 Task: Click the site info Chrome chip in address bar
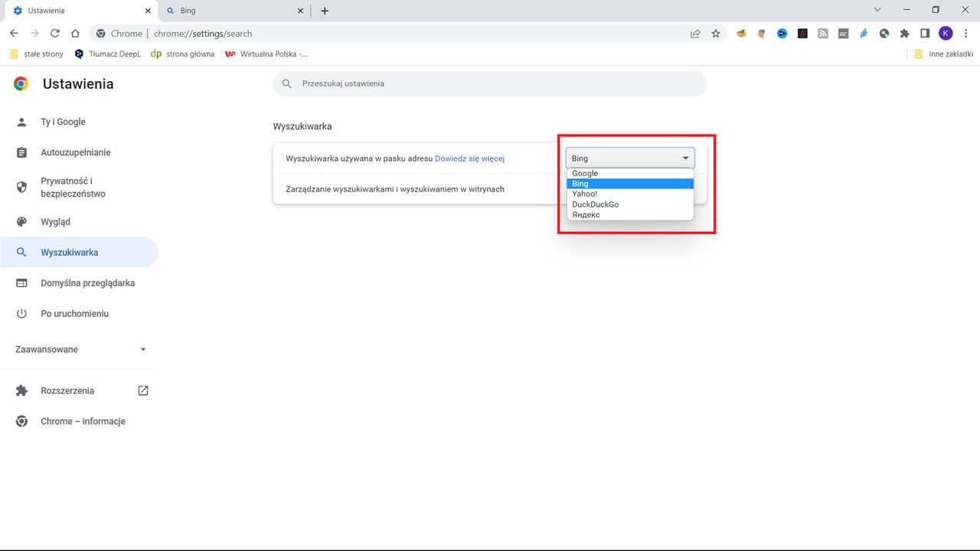click(119, 34)
